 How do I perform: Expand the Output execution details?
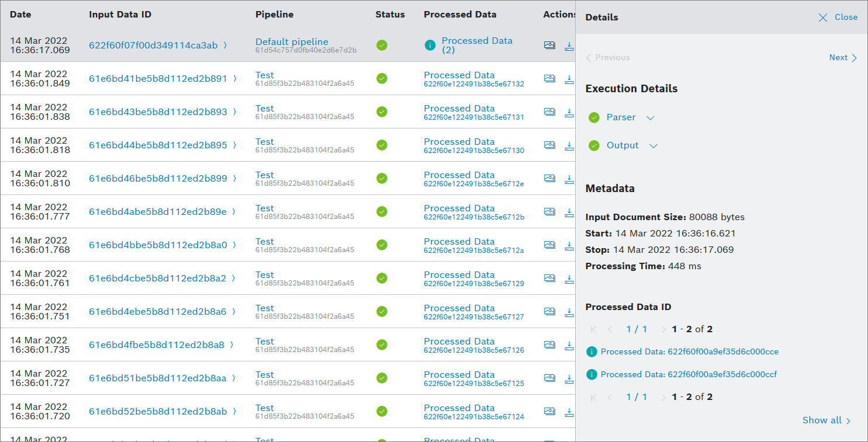pos(653,146)
